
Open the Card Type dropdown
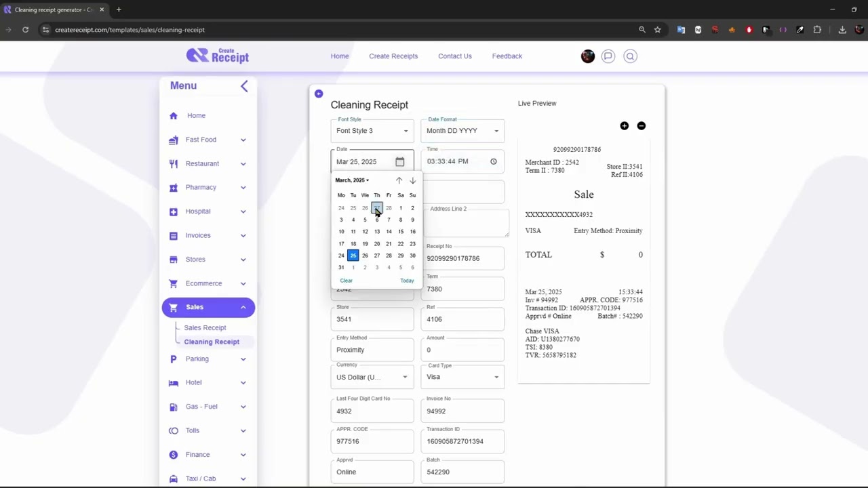coord(462,377)
